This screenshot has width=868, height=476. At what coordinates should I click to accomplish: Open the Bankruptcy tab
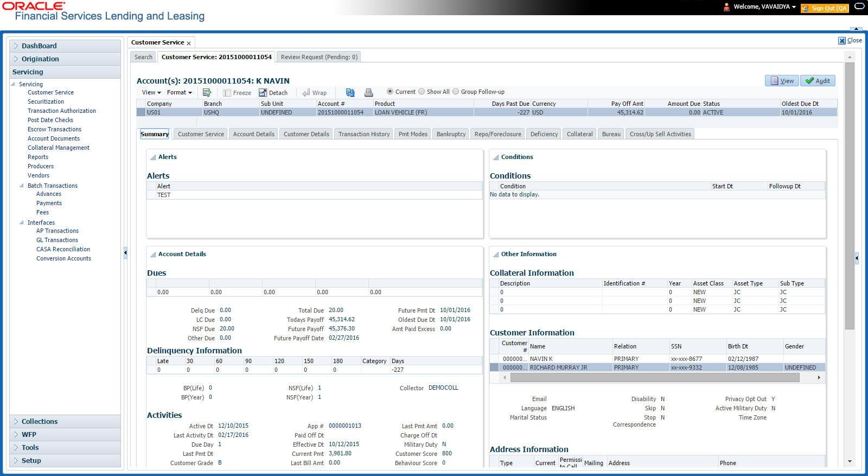click(451, 134)
